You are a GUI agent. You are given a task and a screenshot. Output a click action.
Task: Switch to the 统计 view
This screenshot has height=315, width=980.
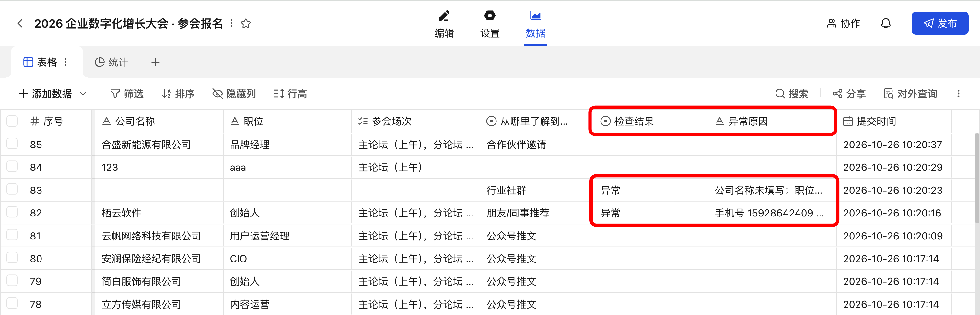(x=111, y=62)
